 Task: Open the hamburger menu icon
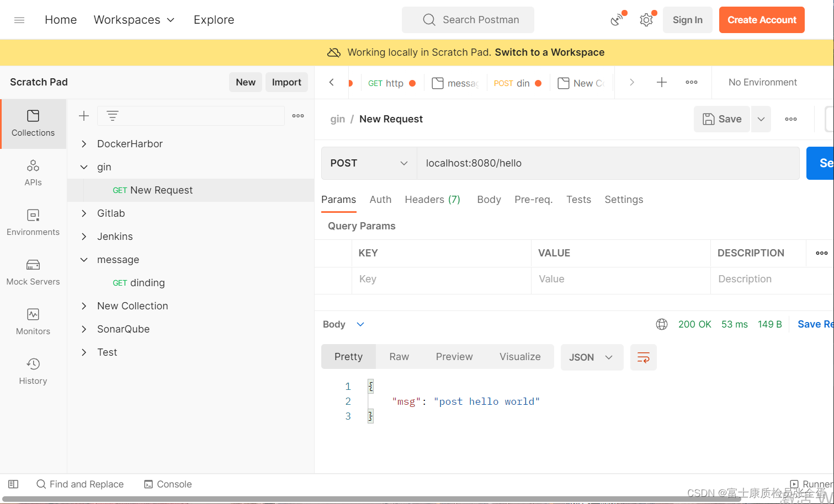(19, 20)
